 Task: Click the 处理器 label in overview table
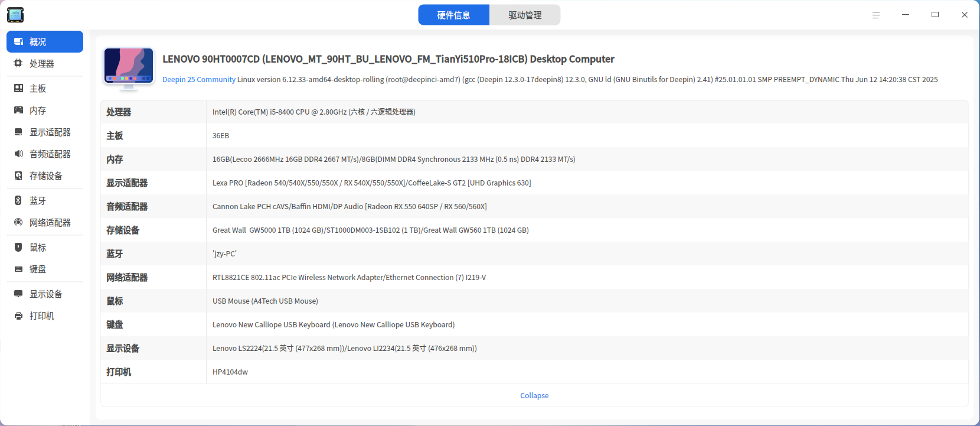click(x=119, y=112)
